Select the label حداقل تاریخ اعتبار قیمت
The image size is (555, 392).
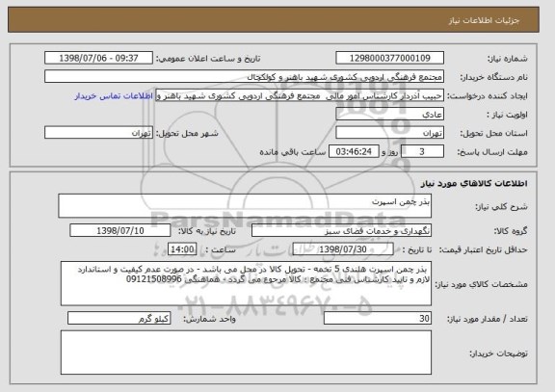pyautogui.click(x=483, y=249)
